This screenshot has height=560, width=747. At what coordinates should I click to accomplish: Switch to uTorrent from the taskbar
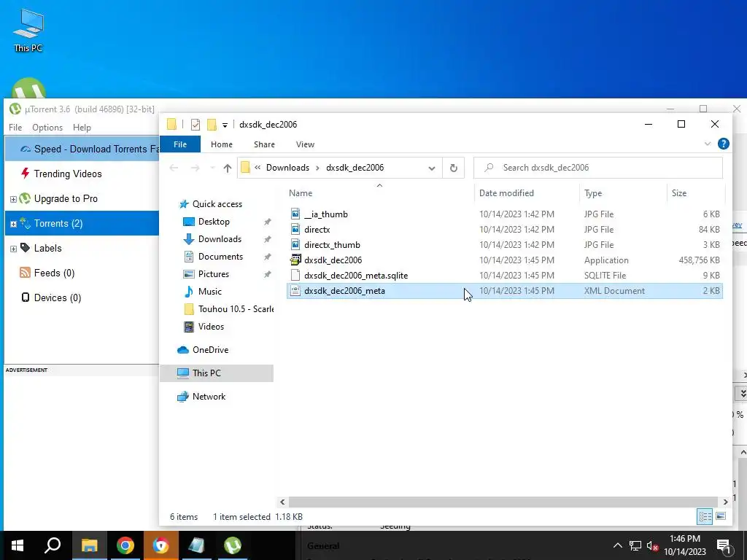click(233, 545)
